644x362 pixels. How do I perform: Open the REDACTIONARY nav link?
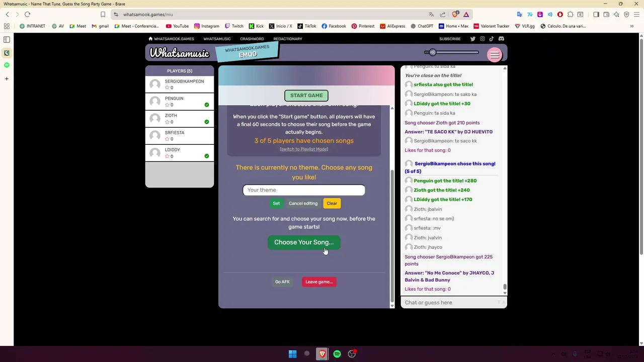tap(288, 39)
